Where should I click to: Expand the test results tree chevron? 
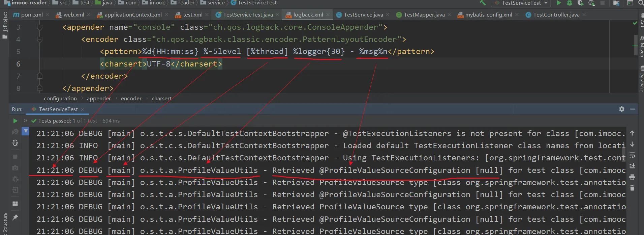point(26,121)
